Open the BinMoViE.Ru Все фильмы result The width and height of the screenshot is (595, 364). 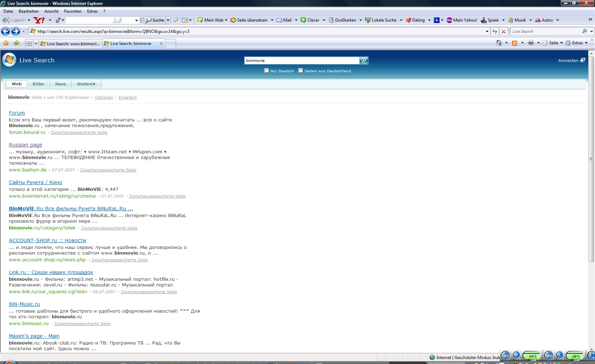pyautogui.click(x=71, y=209)
